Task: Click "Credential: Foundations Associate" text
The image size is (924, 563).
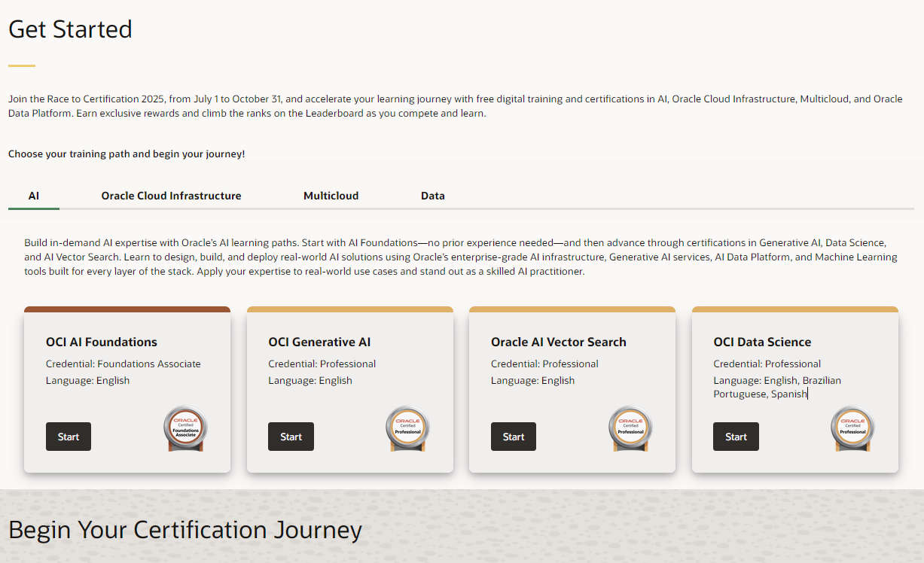Action: (x=124, y=364)
